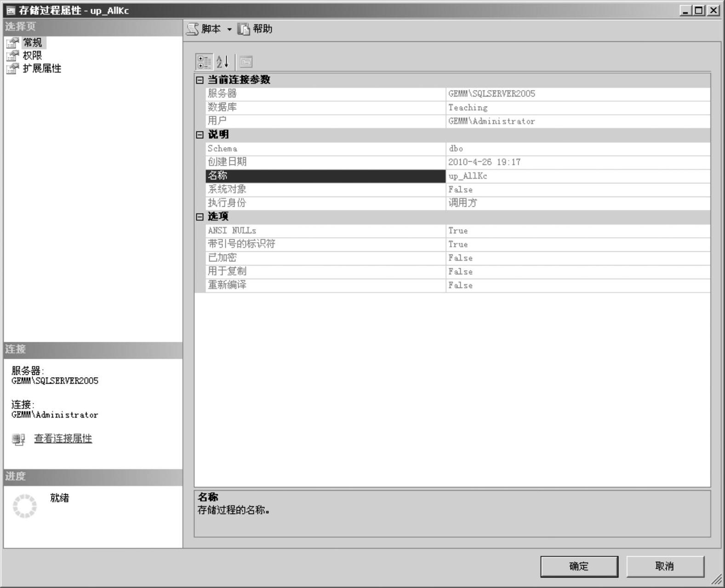Click the 2010-4-26 19:17 date value
Image resolution: width=725 pixels, height=588 pixels.
coord(485,162)
